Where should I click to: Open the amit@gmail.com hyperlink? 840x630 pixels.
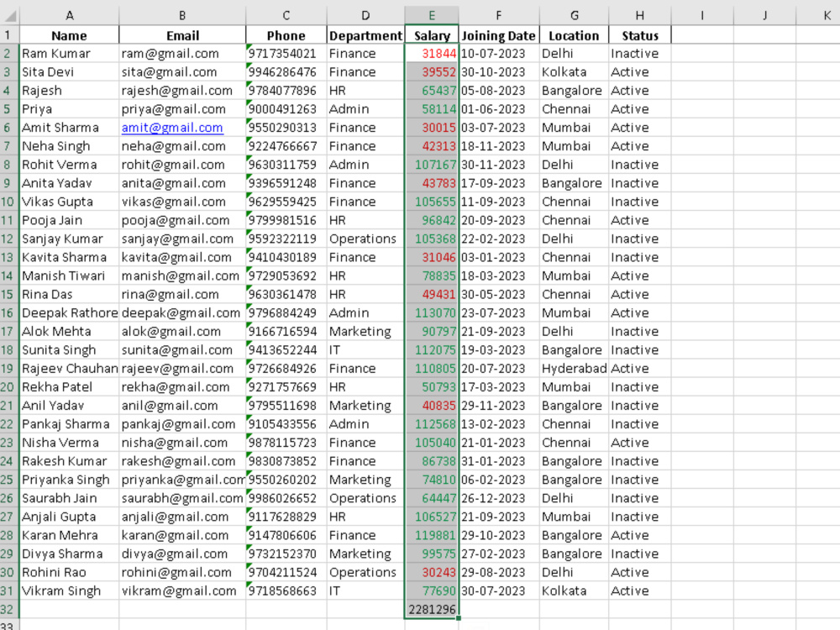tap(172, 128)
